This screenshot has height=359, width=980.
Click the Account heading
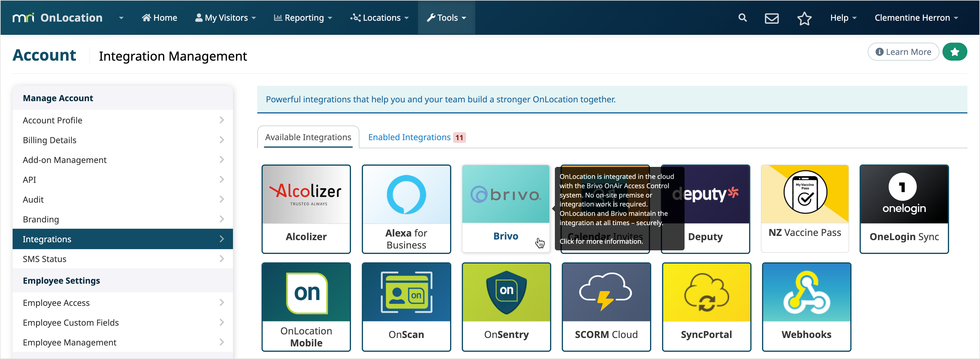[44, 55]
